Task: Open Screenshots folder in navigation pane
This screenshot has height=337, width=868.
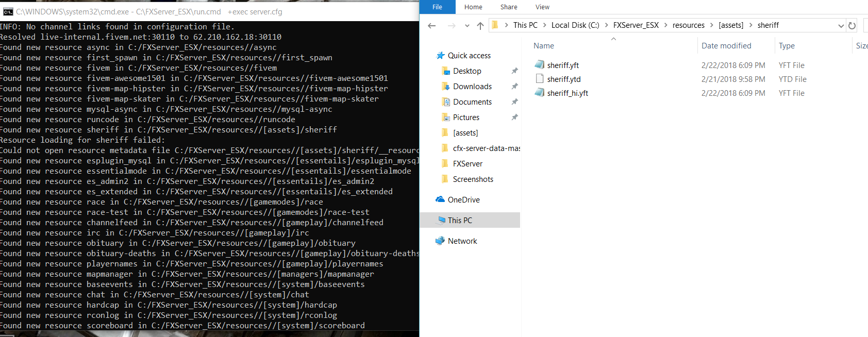Action: (473, 179)
